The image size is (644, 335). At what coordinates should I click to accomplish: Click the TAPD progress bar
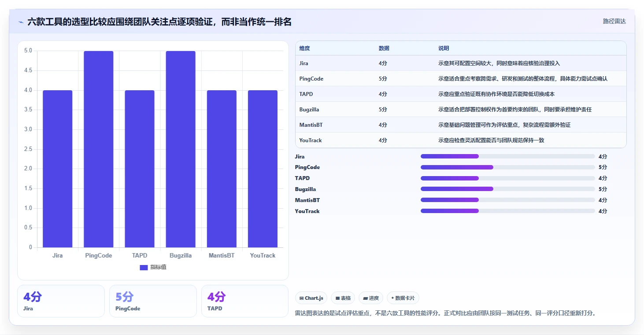pos(508,178)
